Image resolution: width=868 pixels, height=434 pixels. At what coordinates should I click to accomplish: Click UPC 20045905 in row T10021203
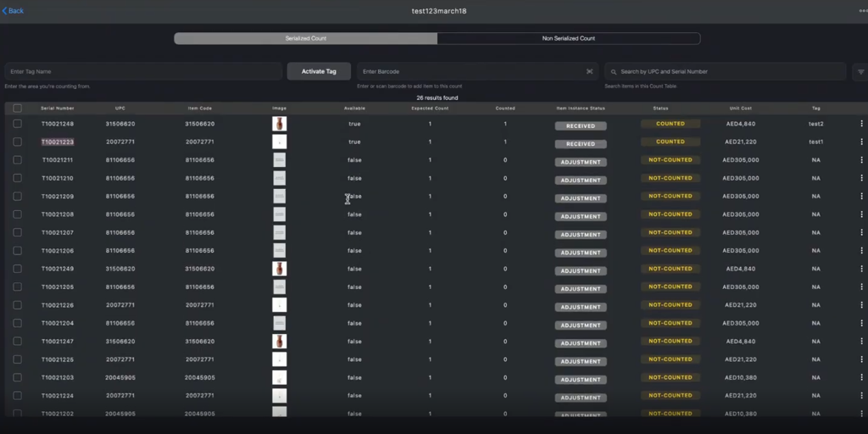click(x=120, y=377)
